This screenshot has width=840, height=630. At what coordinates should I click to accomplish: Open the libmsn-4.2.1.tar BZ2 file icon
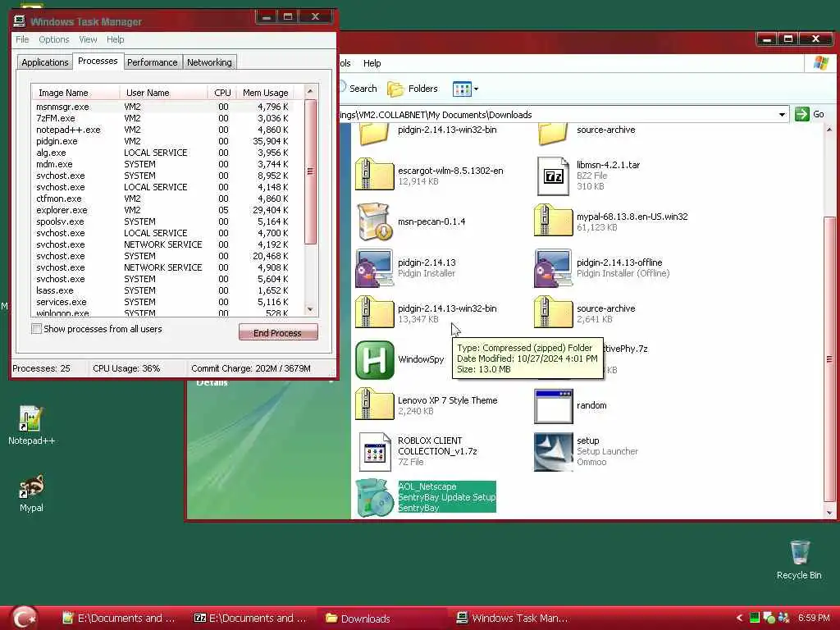tap(553, 176)
